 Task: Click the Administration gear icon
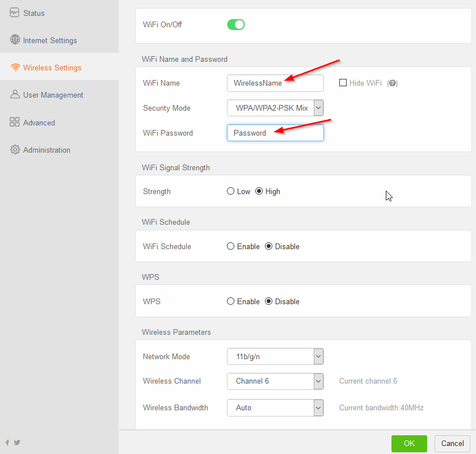tap(15, 150)
